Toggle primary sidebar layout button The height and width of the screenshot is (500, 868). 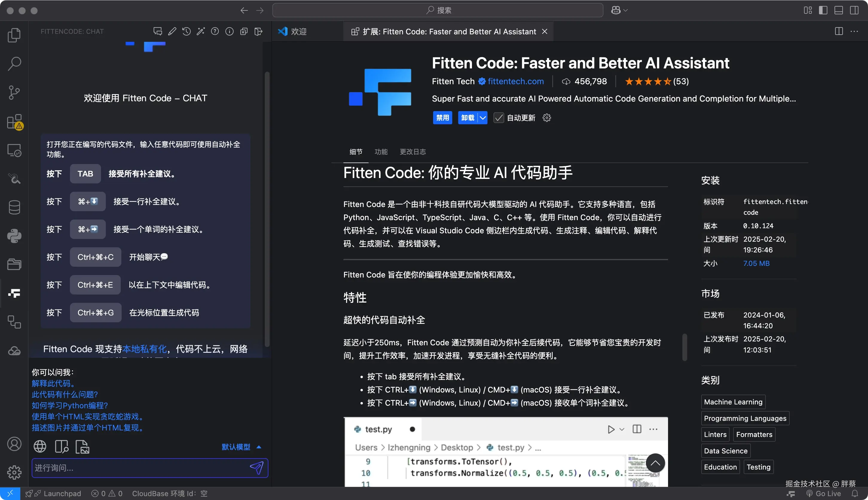pyautogui.click(x=823, y=10)
